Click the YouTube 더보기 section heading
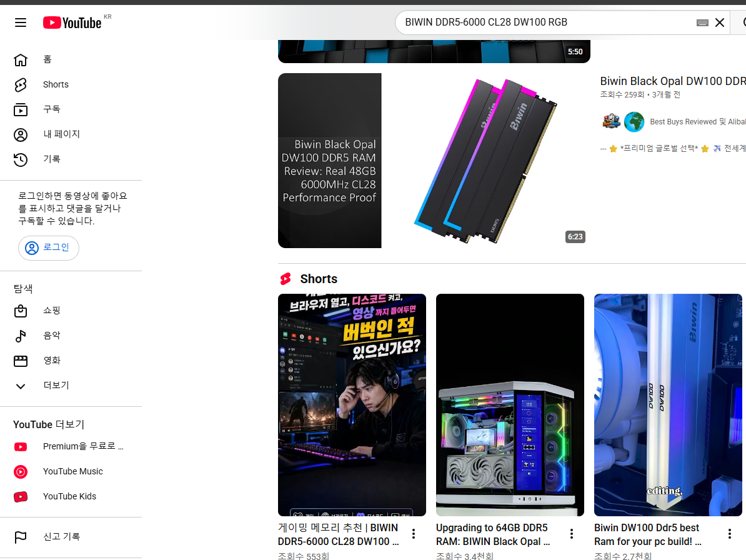This screenshot has height=560, width=746. (49, 424)
